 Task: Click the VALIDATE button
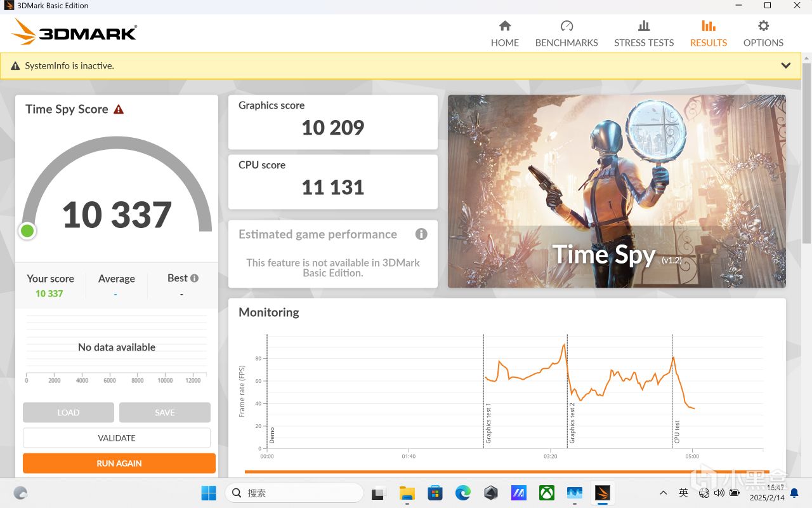[x=117, y=438]
